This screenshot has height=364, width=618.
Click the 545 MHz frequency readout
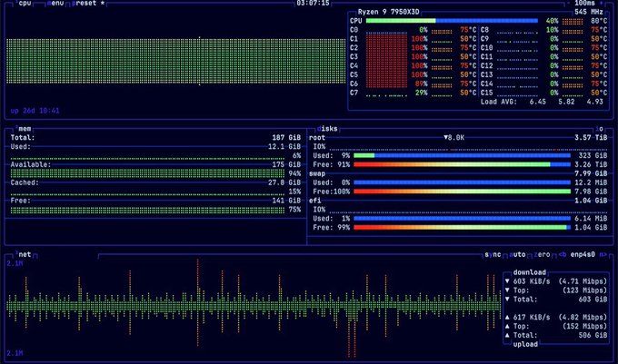[x=588, y=12]
